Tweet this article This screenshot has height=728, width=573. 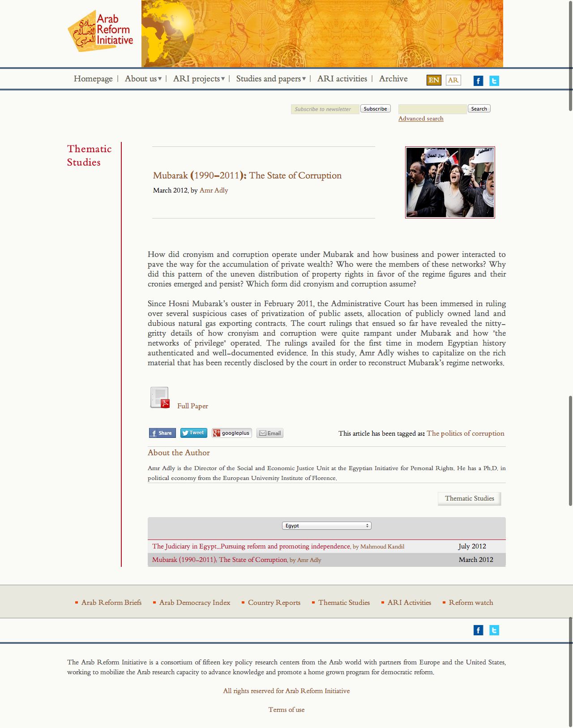pos(194,433)
